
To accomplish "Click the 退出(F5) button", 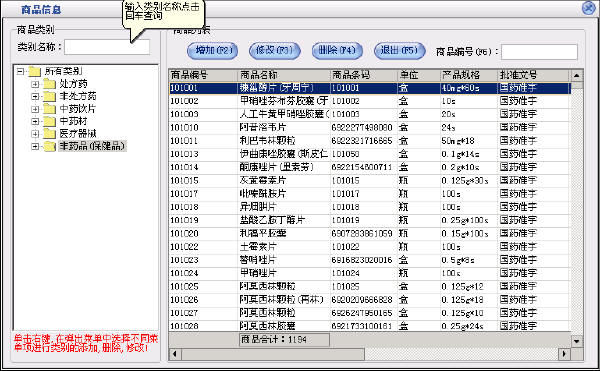I will [x=399, y=50].
